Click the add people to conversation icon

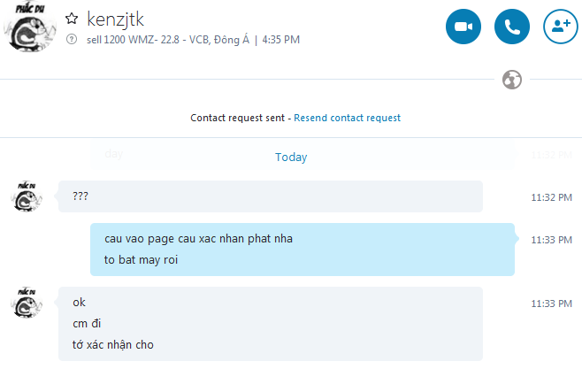tap(561, 27)
